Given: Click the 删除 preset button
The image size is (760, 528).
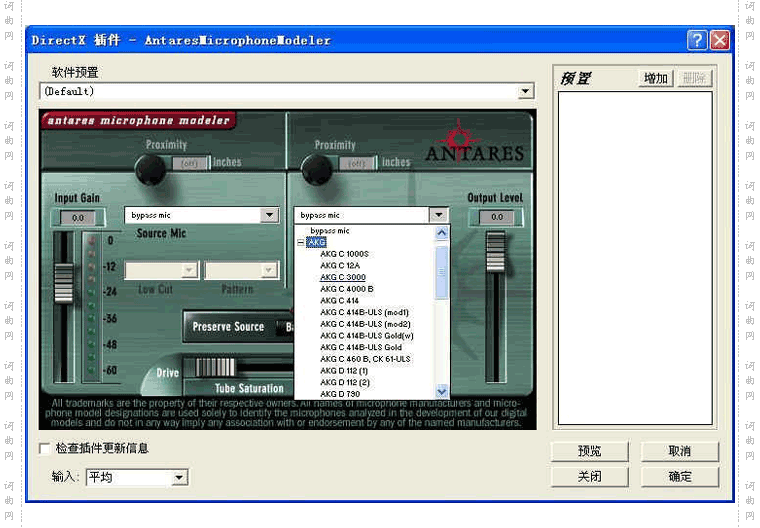Looking at the screenshot, I should point(694,78).
